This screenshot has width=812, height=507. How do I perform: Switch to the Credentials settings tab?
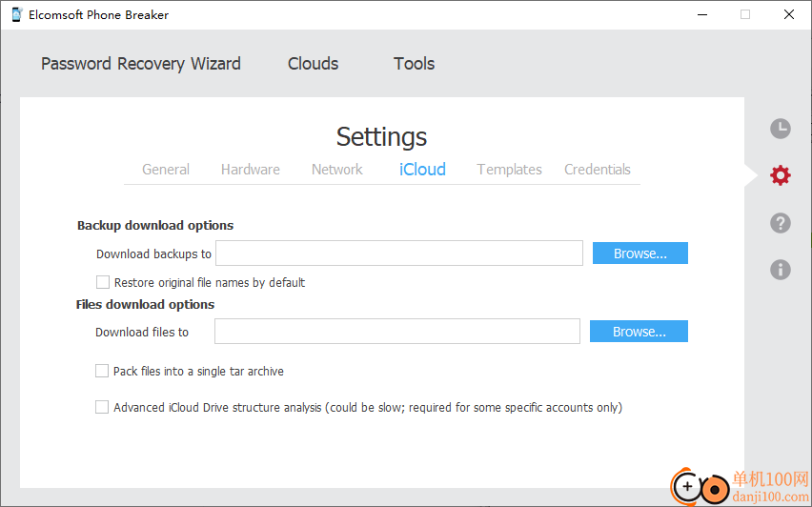[598, 170]
